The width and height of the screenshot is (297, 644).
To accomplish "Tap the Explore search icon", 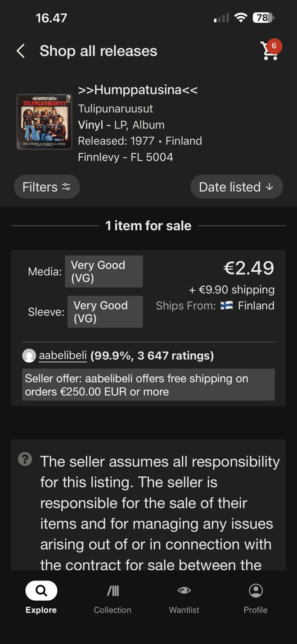I will pos(41,591).
